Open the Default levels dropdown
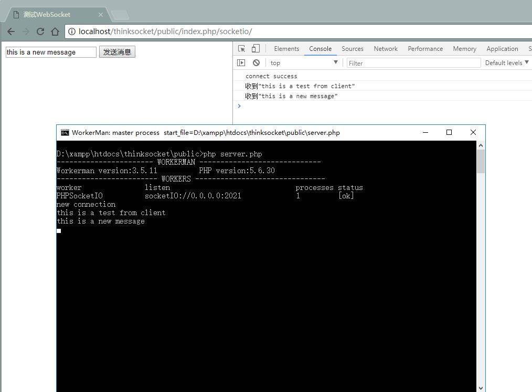The width and height of the screenshot is (532, 392). (507, 63)
